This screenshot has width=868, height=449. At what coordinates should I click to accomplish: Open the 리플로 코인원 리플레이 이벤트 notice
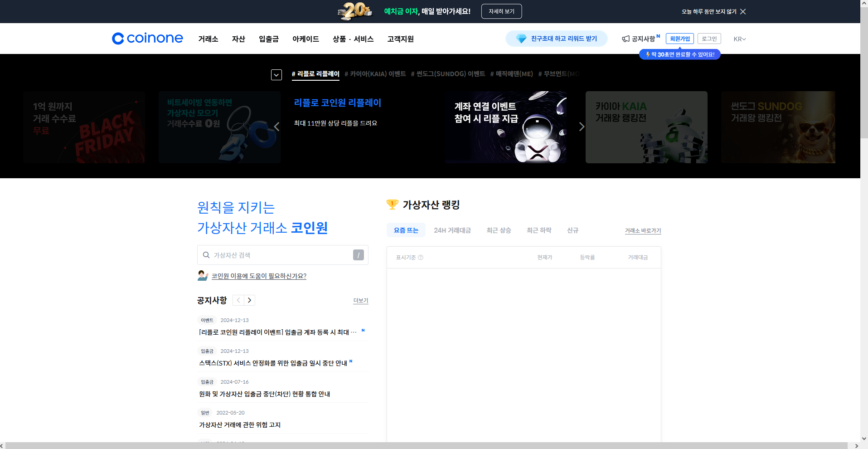[278, 332]
